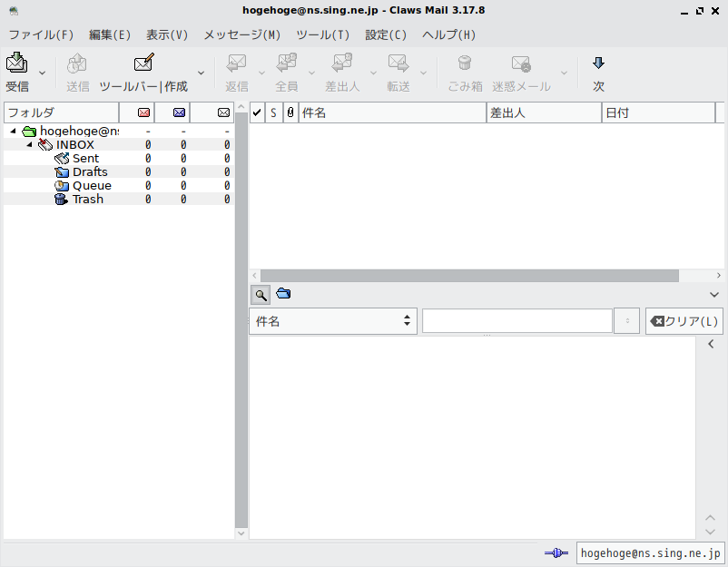The image size is (728, 567).
Task: Click the 迷惑メール (spam) toolbar icon
Action: pyautogui.click(x=521, y=64)
